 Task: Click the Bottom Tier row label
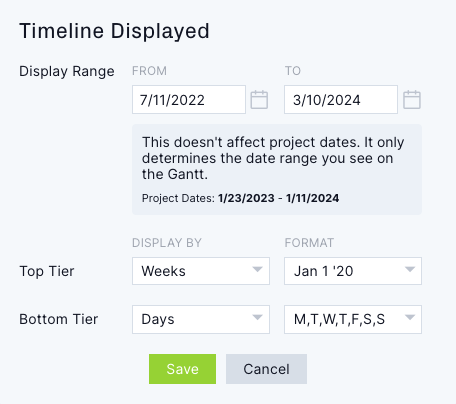click(59, 319)
